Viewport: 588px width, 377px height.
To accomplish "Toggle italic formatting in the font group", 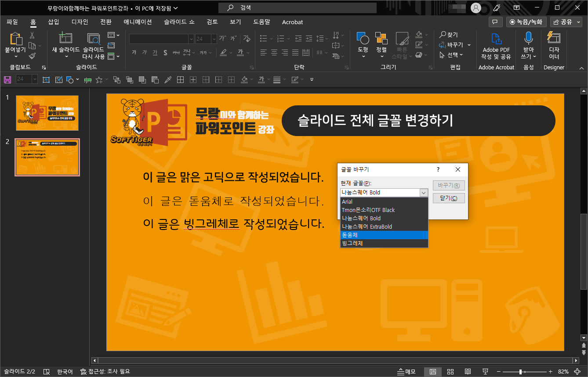I will (x=144, y=52).
